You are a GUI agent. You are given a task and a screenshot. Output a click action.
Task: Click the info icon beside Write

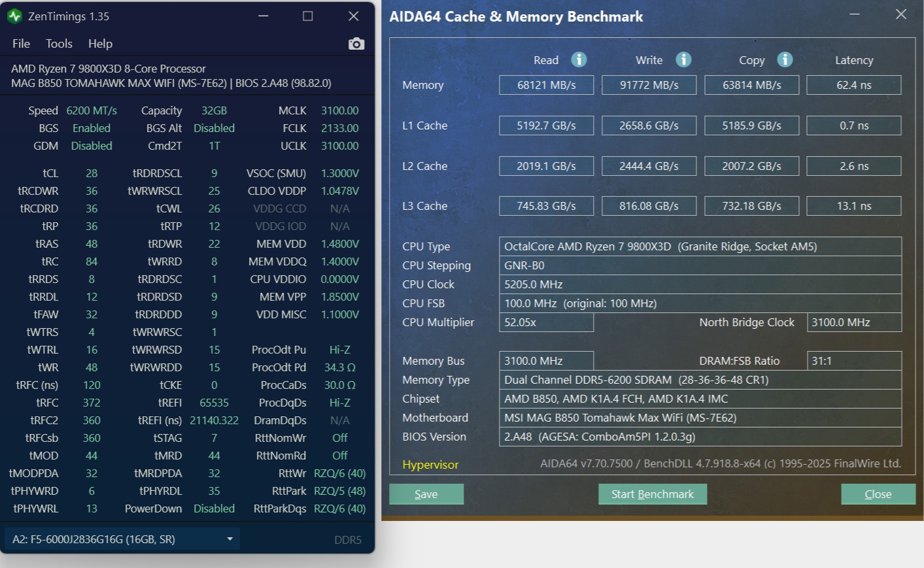pyautogui.click(x=683, y=59)
